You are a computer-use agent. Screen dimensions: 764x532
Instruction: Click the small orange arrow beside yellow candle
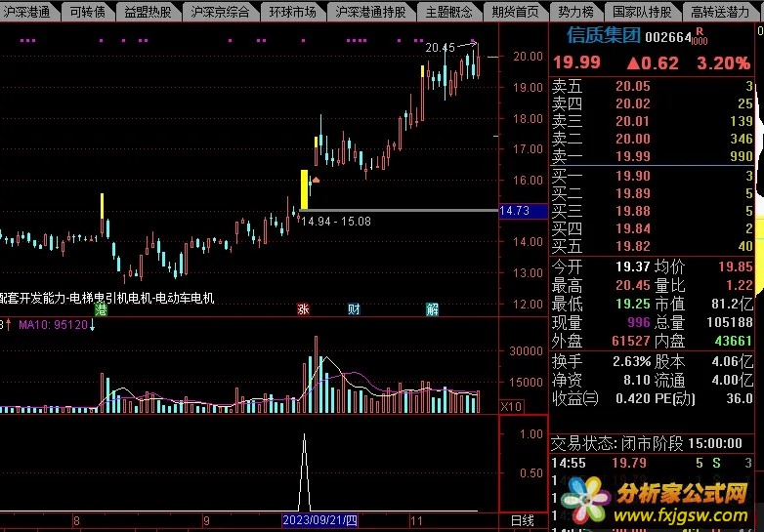316,180
